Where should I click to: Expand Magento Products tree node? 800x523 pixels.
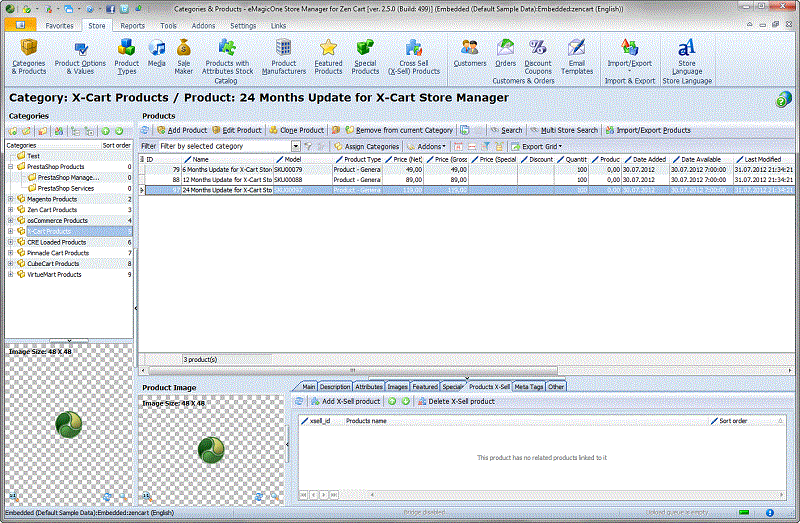[x=10, y=199]
